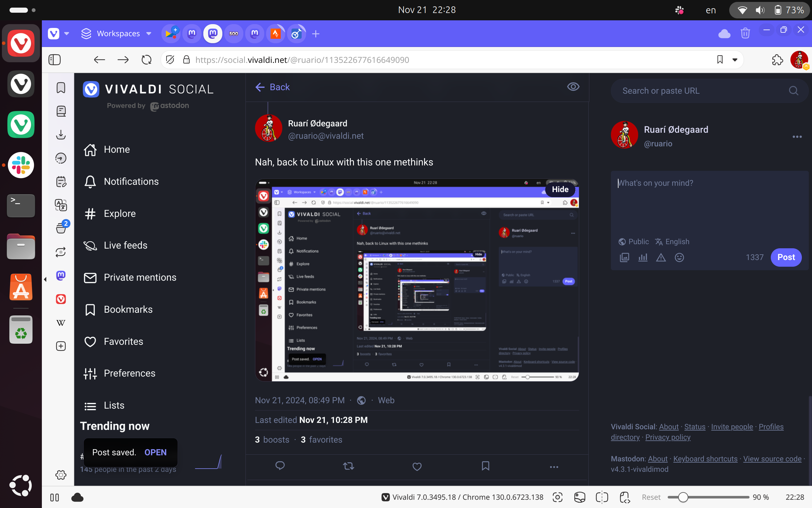Open the post's more options menu

click(554, 467)
